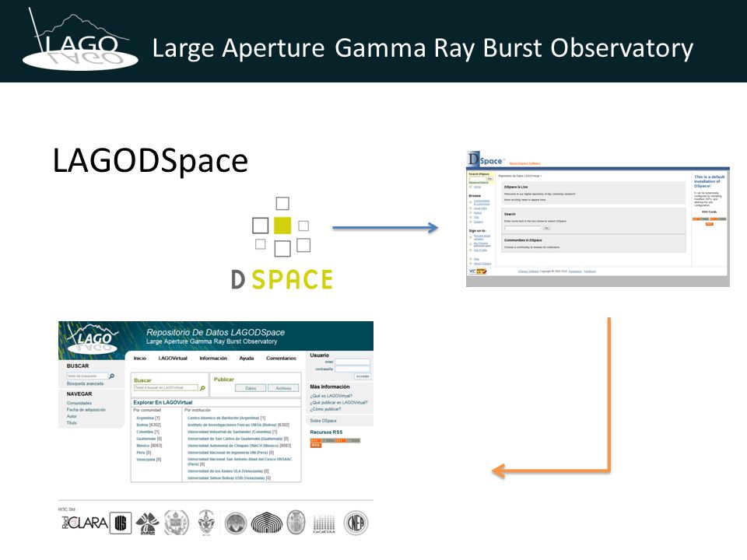Open the Información menu item
Image resolution: width=747 pixels, height=560 pixels.
213,358
